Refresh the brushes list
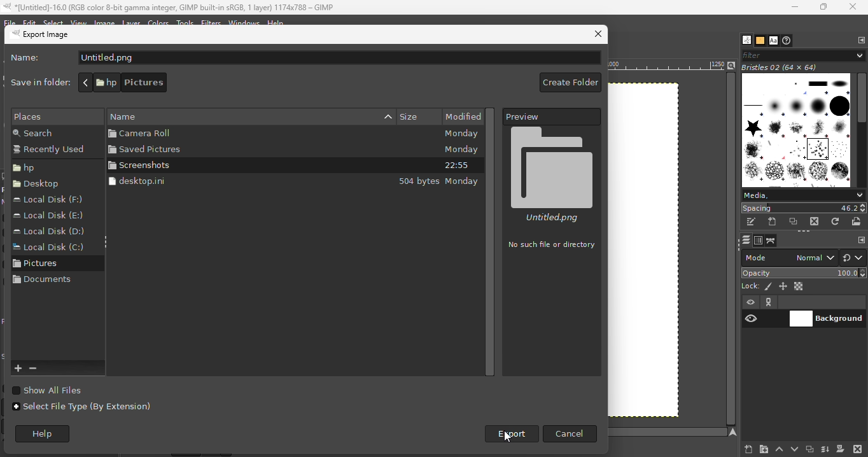Image resolution: width=868 pixels, height=457 pixels. click(836, 222)
